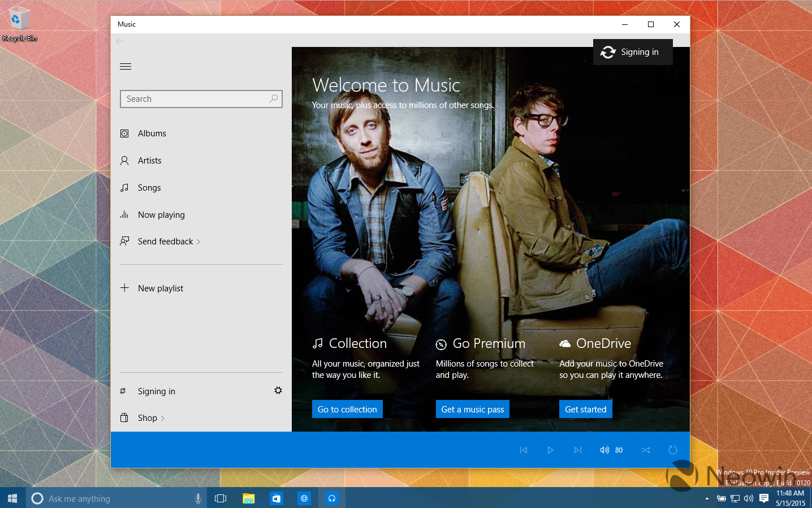This screenshot has width=812, height=508.
Task: Select the New playlist label
Action: (161, 289)
